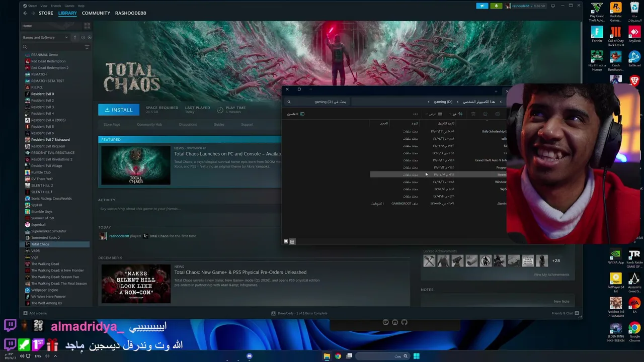Select SILENT HILL 2 in game list
Screen dimensions: 644x362
click(42, 186)
